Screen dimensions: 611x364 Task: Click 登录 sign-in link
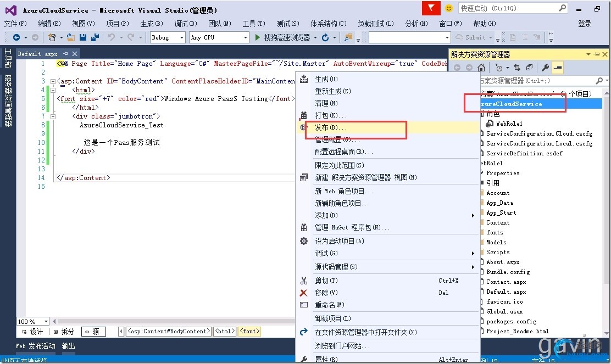coord(585,24)
